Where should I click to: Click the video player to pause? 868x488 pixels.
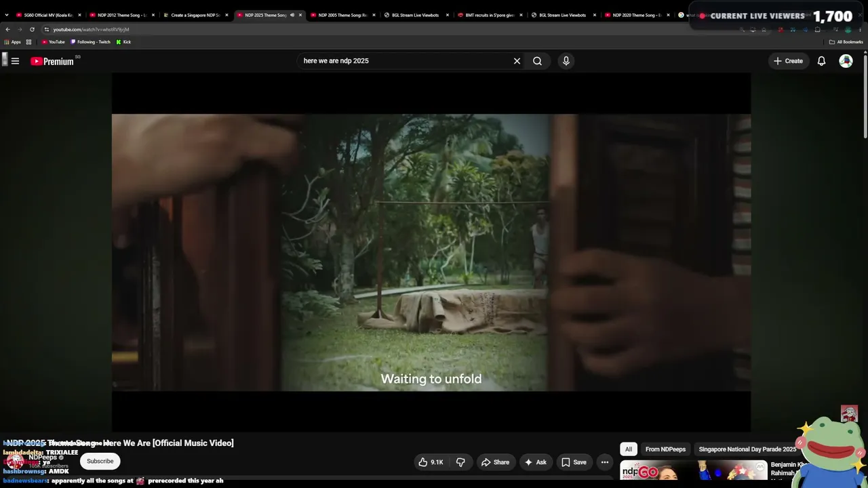(x=431, y=252)
